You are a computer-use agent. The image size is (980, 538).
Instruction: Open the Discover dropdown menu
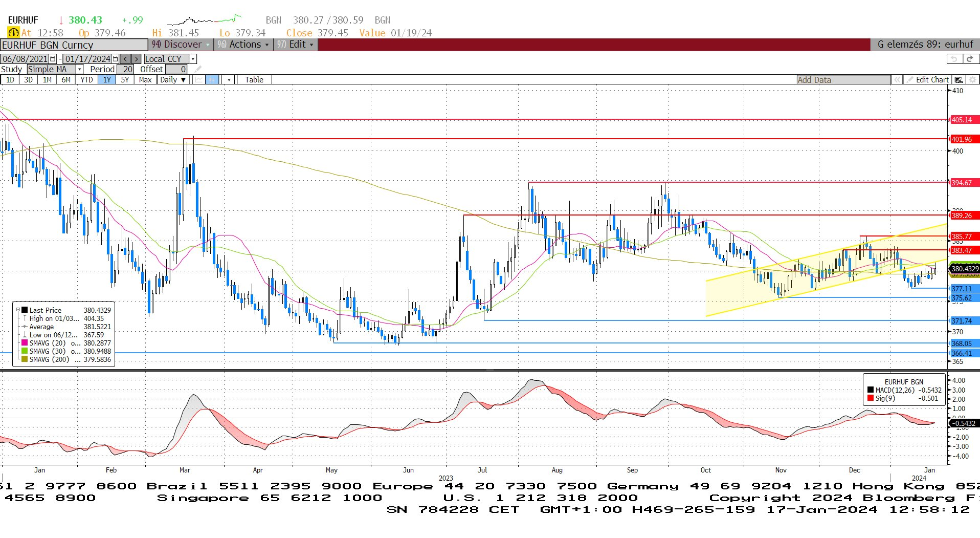point(181,45)
